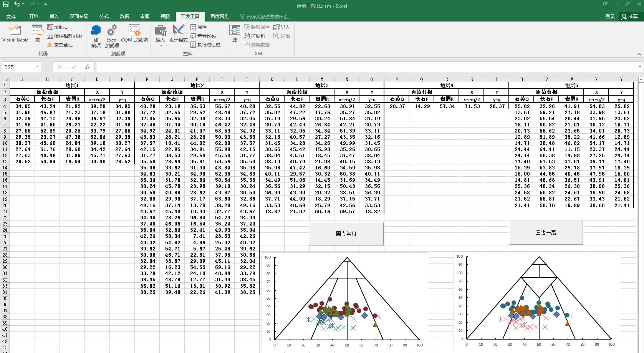Expand the formula bar with its arrow
Screen dimensions: 644x353
pyautogui.click(x=640, y=67)
